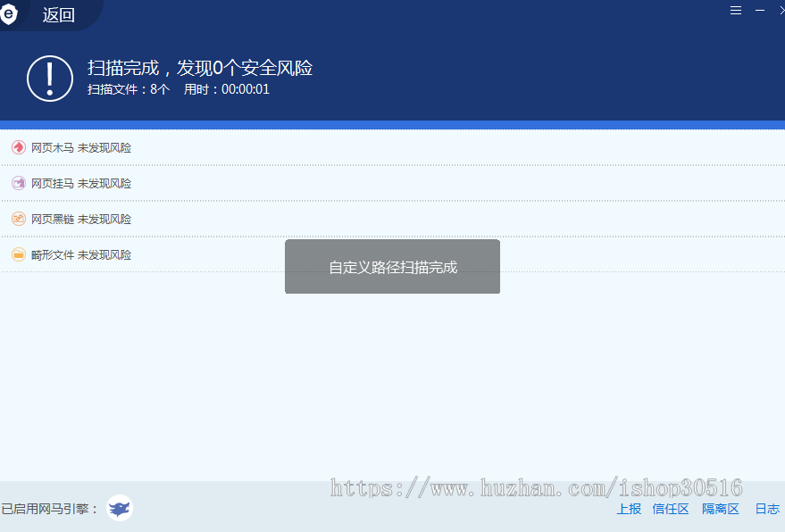Click the 网页挂马 purple icon
This screenshot has height=532, width=785.
point(19,183)
